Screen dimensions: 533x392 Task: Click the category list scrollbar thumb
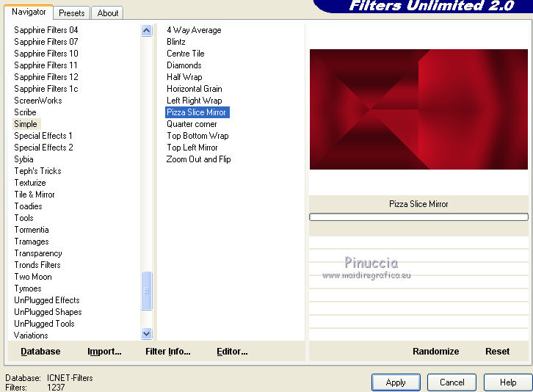coord(147,291)
